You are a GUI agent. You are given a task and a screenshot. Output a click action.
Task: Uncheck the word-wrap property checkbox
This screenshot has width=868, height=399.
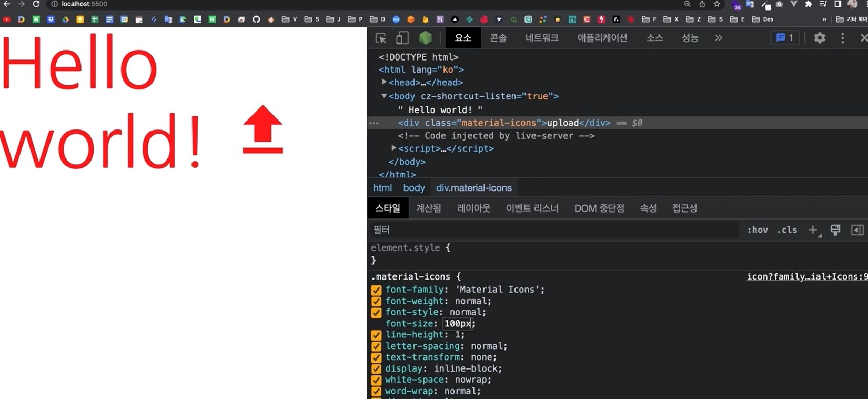pyautogui.click(x=376, y=392)
